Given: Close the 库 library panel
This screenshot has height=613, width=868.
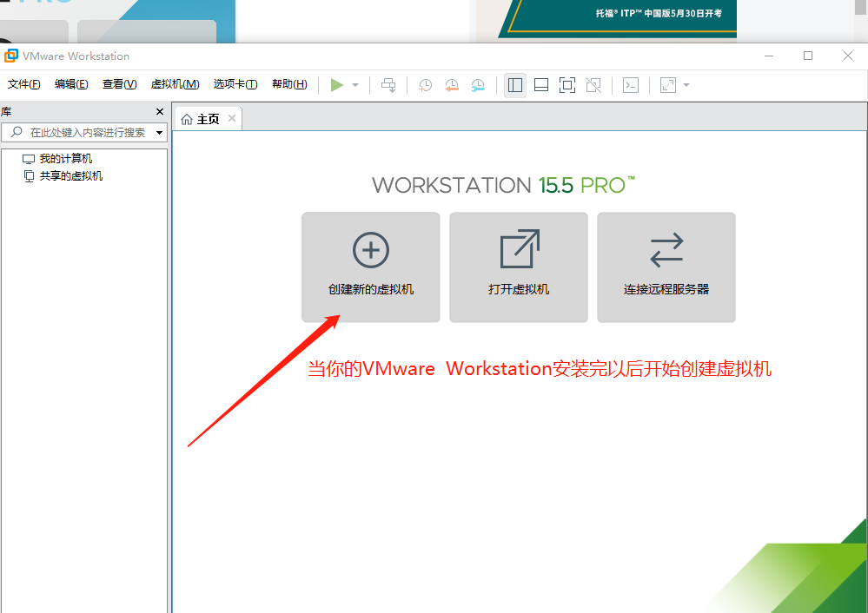Looking at the screenshot, I should tap(160, 112).
